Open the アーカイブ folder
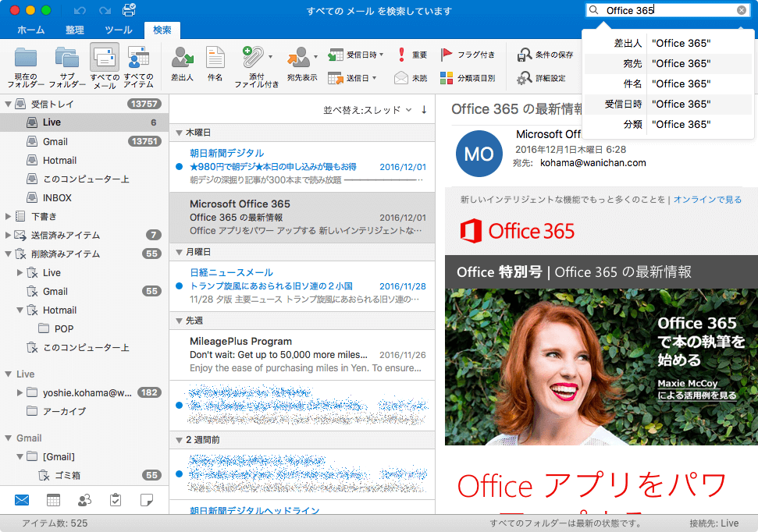The height and width of the screenshot is (532, 758). point(84,411)
